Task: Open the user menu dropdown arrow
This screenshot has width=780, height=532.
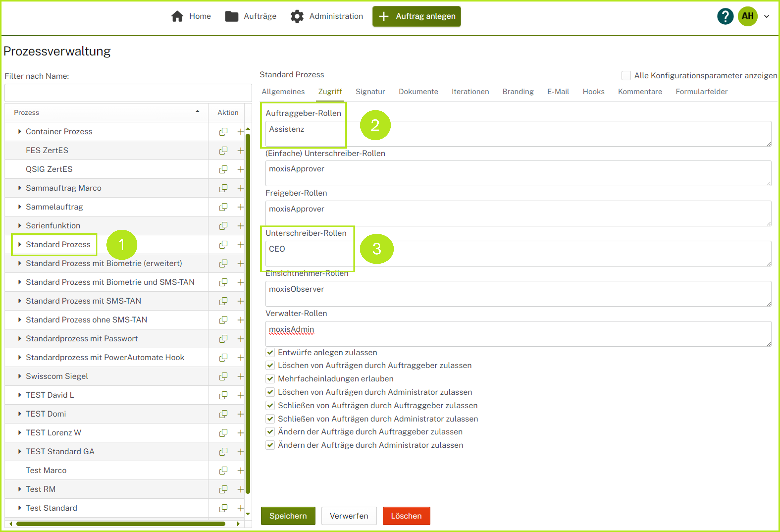Action: pos(767,16)
